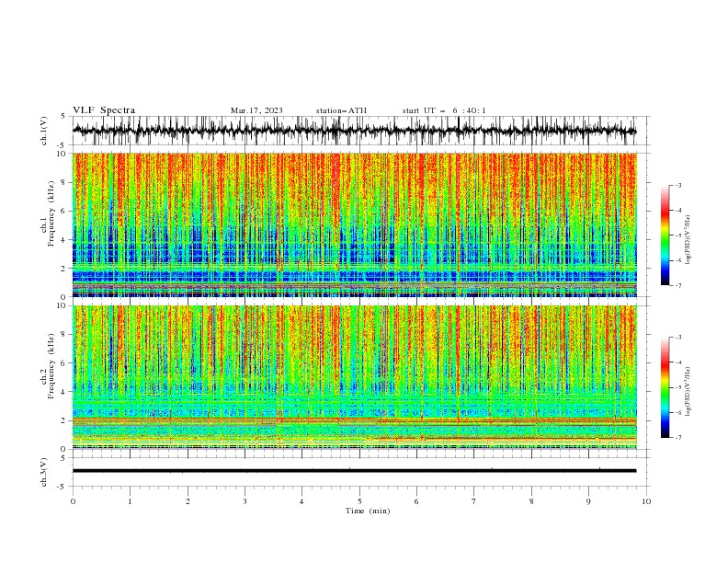
Task: Click tick label '10' on the time axis
Action: 646,501
